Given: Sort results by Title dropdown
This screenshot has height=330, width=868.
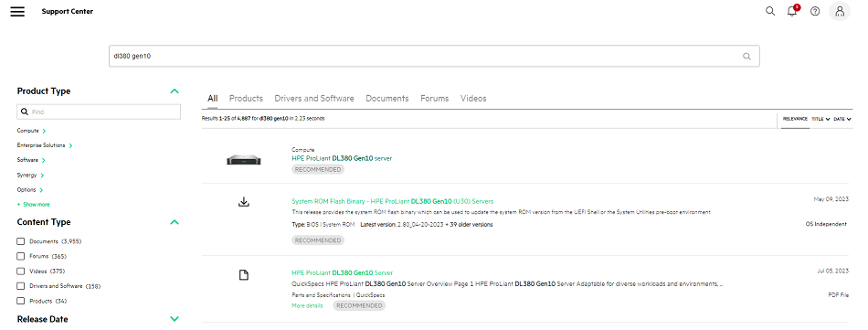Looking at the screenshot, I should tap(820, 119).
